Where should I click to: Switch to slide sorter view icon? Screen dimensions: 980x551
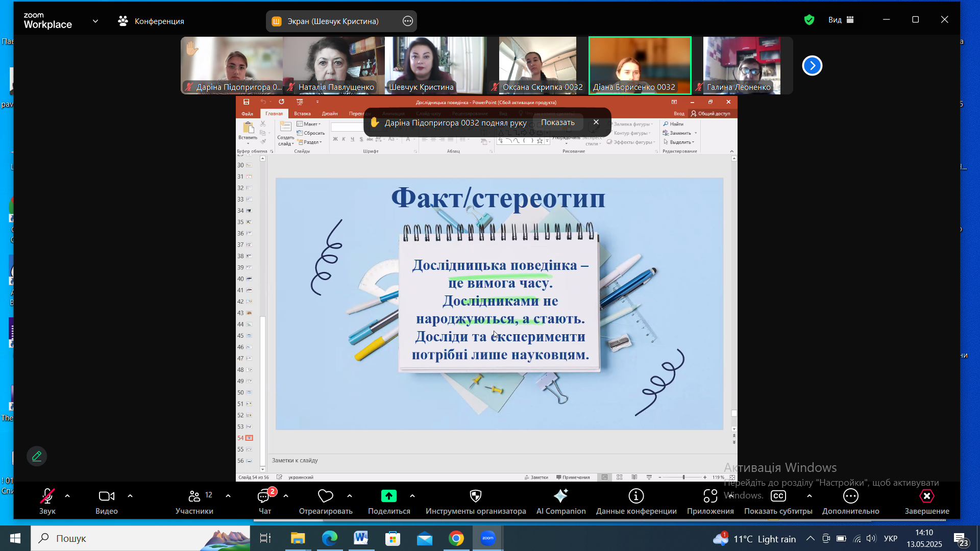click(x=619, y=477)
